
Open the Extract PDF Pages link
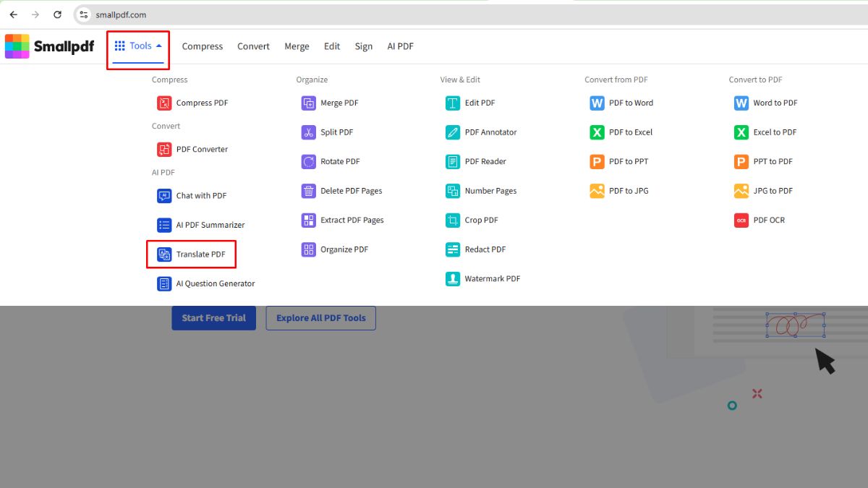[352, 221]
